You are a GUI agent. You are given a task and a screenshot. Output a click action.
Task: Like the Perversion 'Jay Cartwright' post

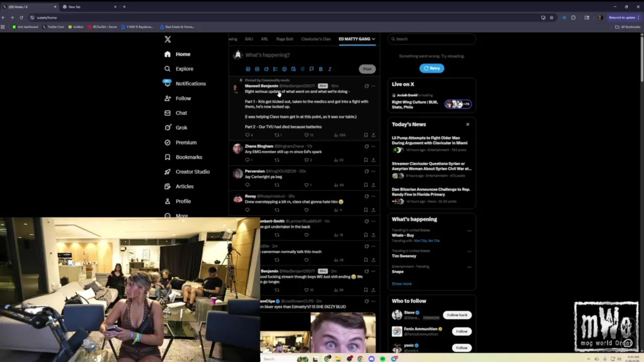coord(306,185)
